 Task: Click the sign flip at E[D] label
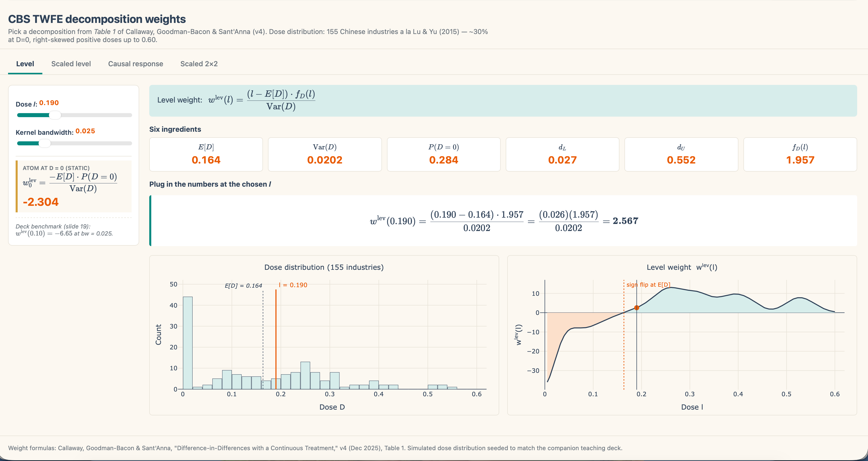(648, 285)
